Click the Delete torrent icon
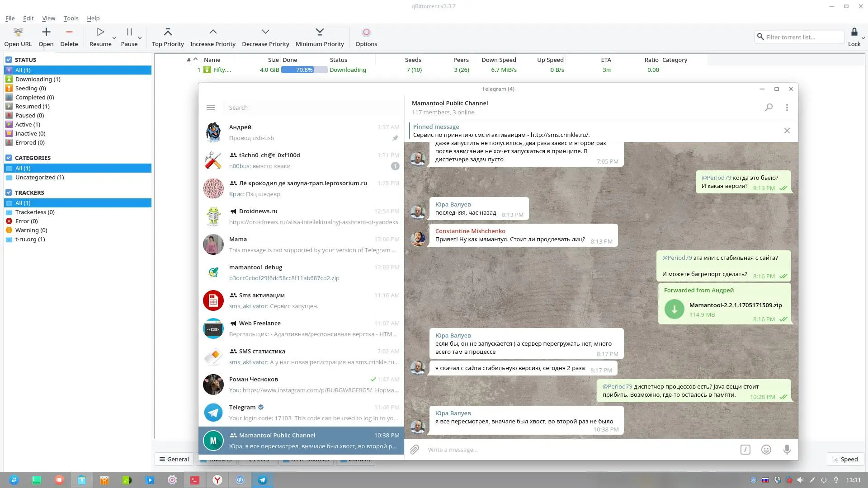 (69, 32)
